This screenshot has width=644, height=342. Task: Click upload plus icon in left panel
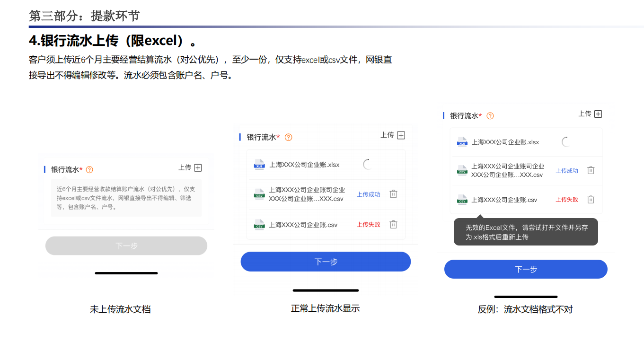coord(198,168)
